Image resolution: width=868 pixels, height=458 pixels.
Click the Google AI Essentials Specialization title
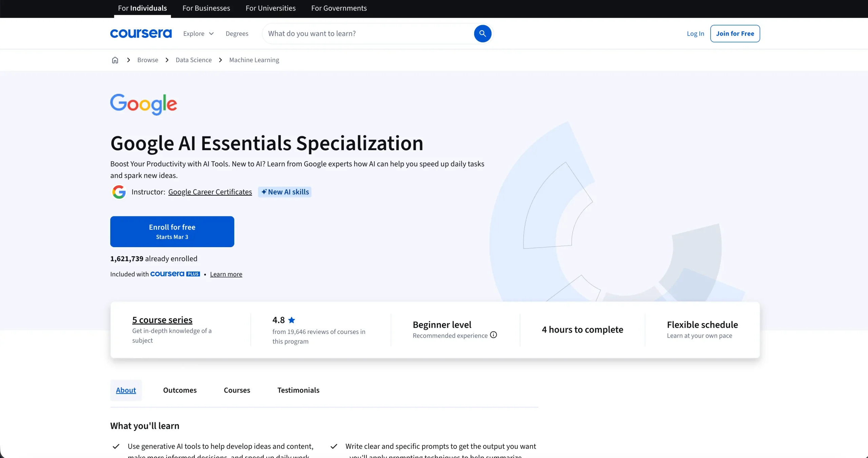(x=267, y=143)
